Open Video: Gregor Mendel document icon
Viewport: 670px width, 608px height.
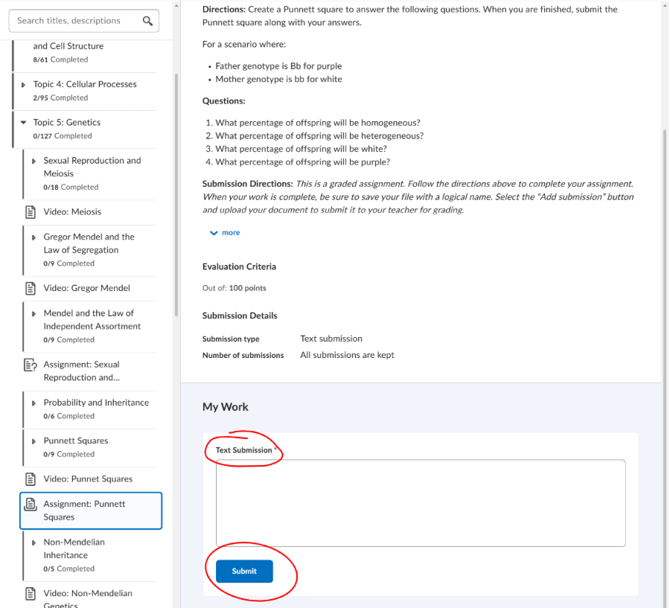(30, 288)
